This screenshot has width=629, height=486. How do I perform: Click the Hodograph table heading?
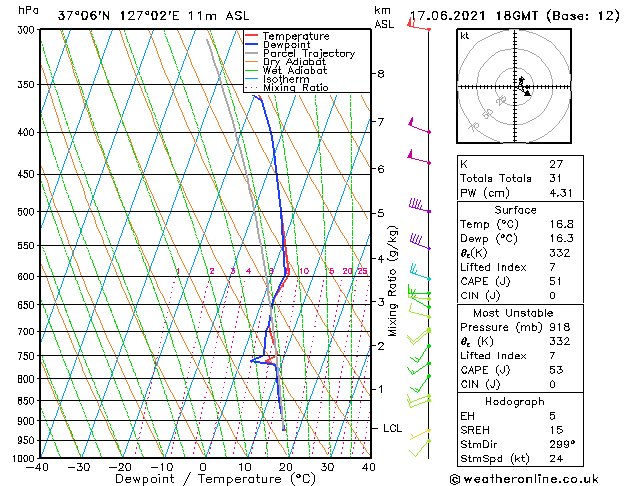point(515,401)
